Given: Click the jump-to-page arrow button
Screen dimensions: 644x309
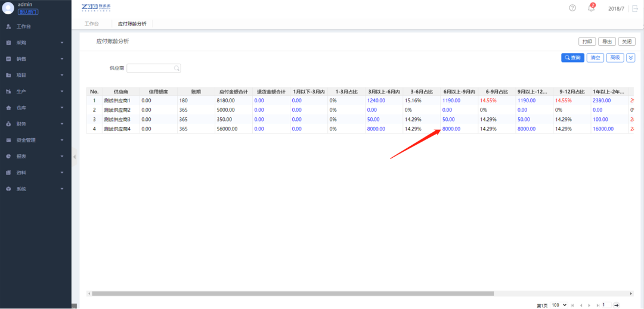Looking at the screenshot, I should click(x=617, y=305).
